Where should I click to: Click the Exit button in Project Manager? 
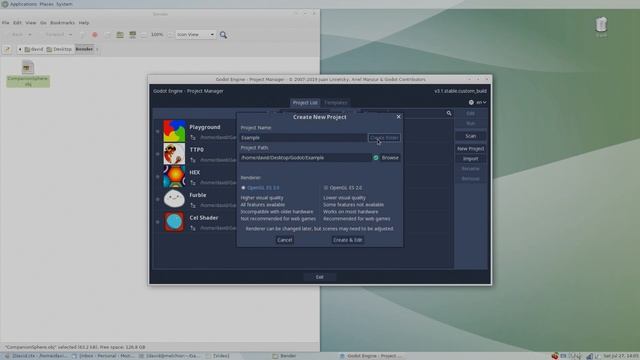(320, 277)
